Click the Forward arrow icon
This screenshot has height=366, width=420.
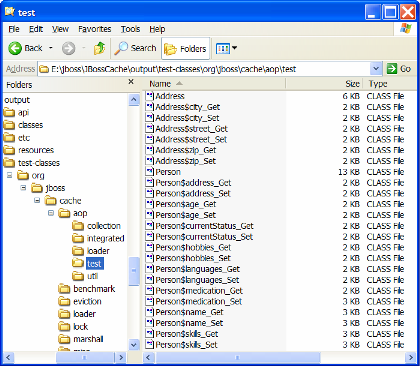coord(68,48)
